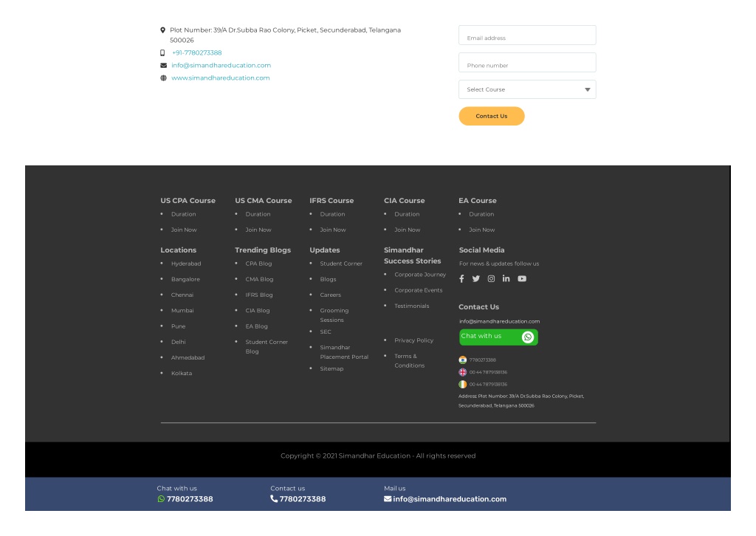Open the Grooming Sessions link
The width and height of the screenshot is (756, 536).
click(x=334, y=315)
